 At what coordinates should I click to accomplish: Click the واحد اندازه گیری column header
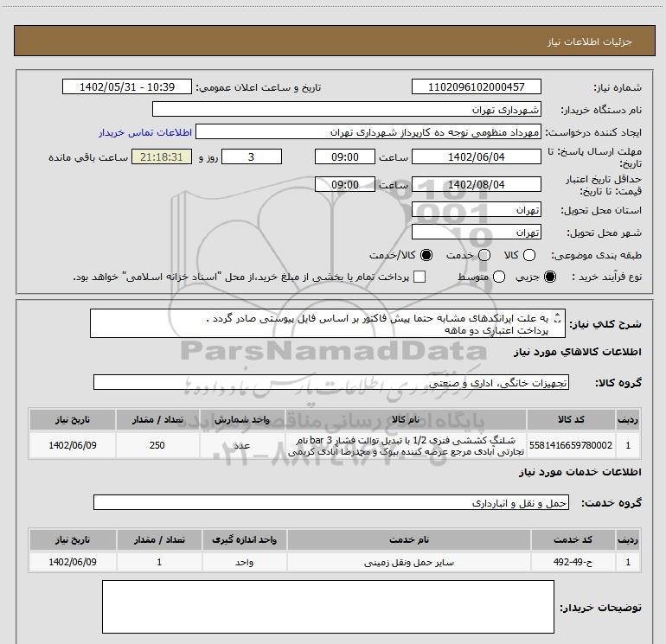tap(244, 539)
